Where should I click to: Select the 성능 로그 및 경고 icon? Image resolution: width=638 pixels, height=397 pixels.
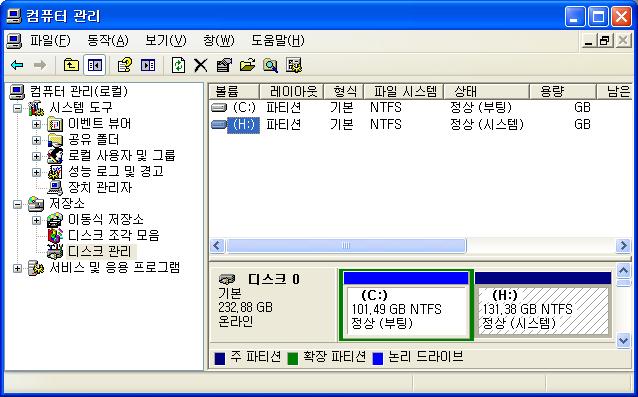point(55,172)
